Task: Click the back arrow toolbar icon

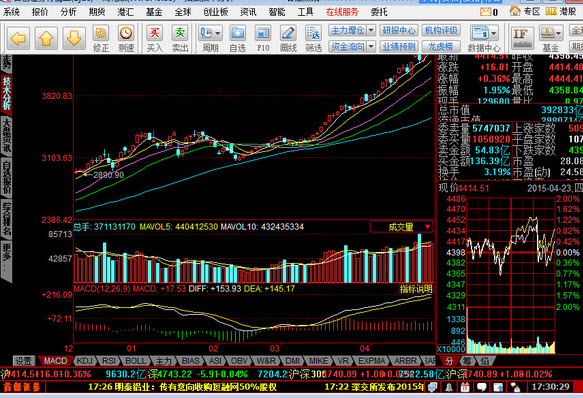Action: click(18, 38)
